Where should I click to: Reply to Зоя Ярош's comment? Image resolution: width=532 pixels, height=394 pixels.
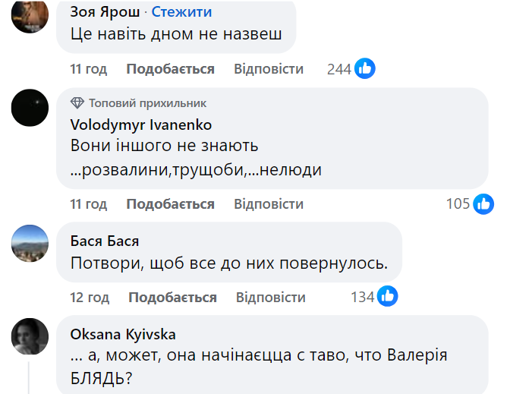(269, 69)
